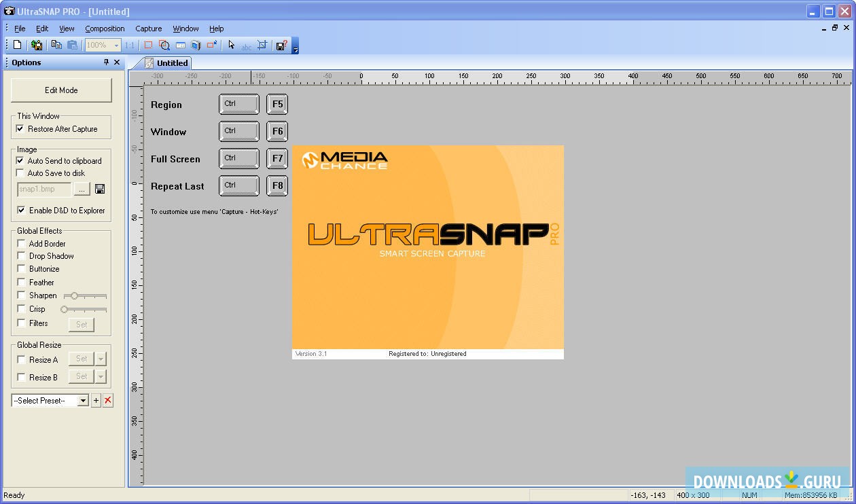
Task: Select the arrow pointer tool icon
Action: 231,45
